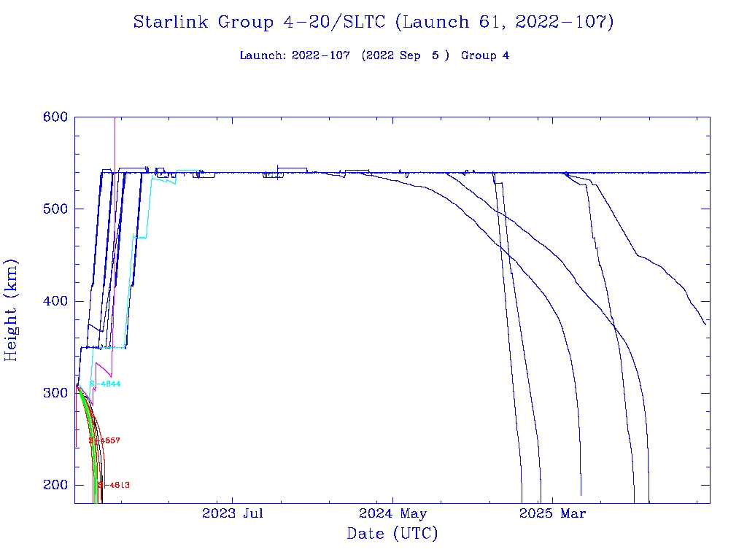
Task: Click the 400 km y-axis tick label
Action: tap(54, 301)
